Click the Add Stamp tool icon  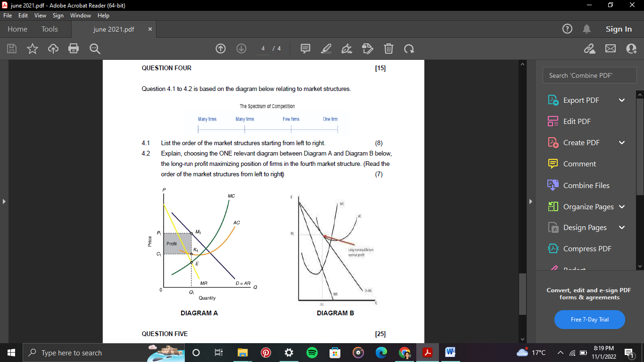coord(367,49)
